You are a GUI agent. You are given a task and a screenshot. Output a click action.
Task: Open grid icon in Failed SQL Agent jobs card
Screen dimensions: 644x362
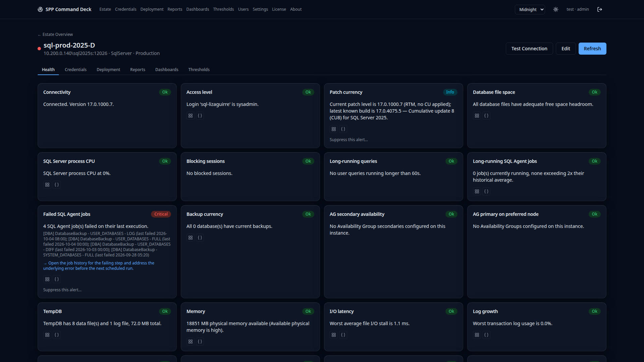pyautogui.click(x=47, y=279)
